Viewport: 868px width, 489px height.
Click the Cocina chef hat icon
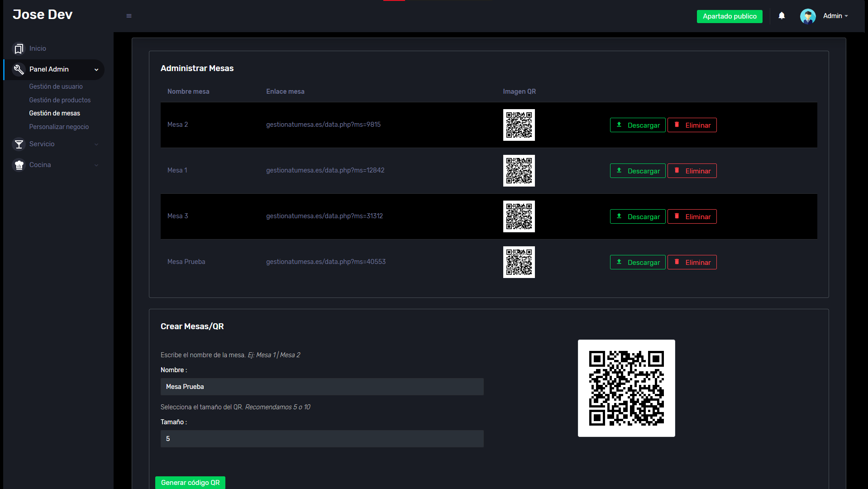click(x=19, y=165)
